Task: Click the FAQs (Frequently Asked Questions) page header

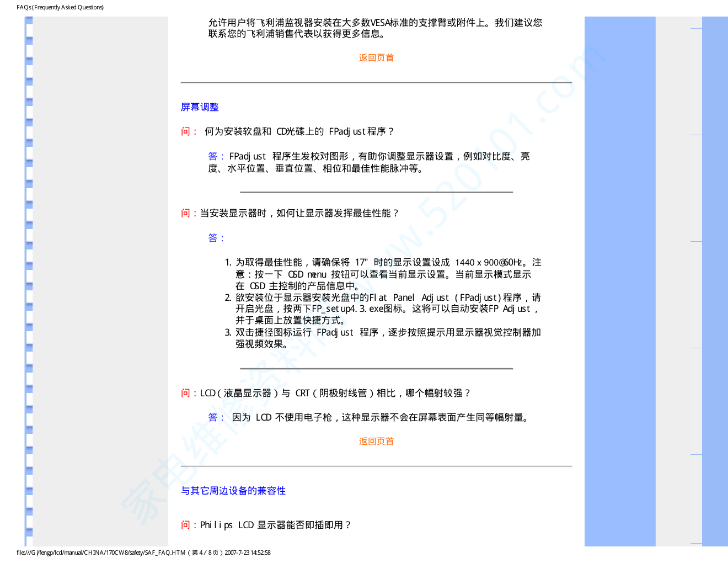Action: (60, 7)
